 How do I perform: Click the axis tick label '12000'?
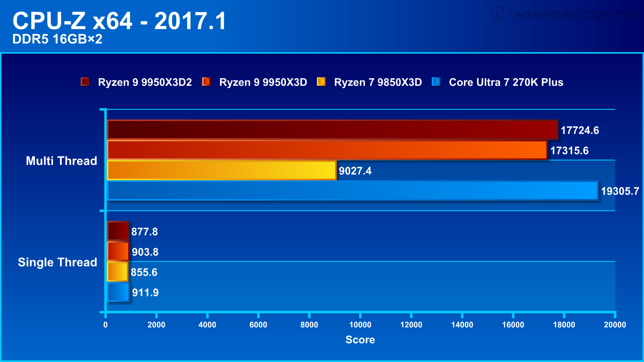pos(411,325)
